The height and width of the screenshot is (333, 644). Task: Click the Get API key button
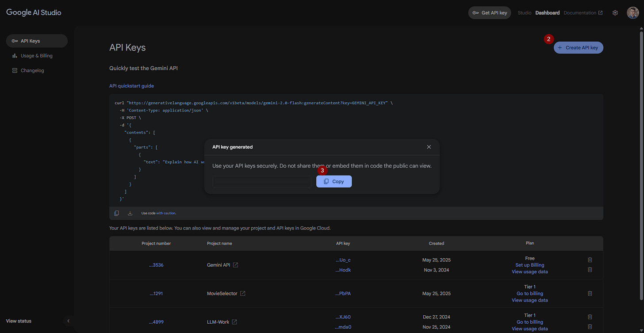pyautogui.click(x=490, y=13)
